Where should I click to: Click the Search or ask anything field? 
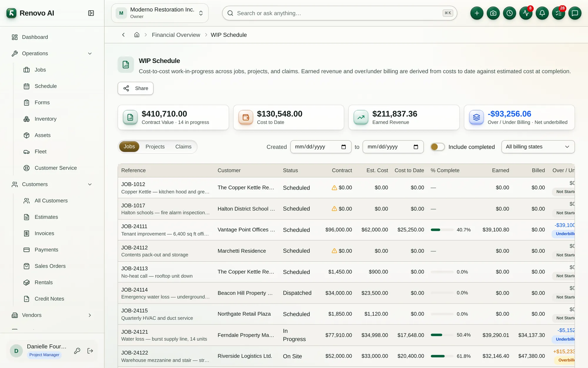tap(340, 13)
